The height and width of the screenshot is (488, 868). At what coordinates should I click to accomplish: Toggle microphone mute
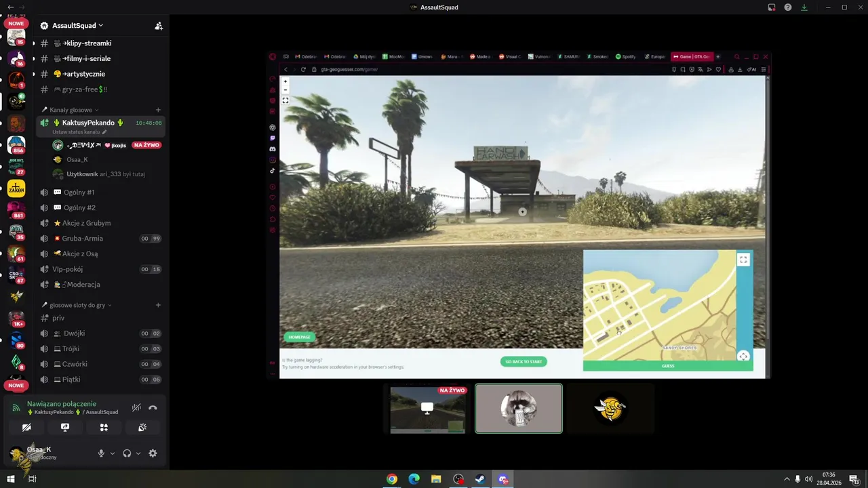pyautogui.click(x=101, y=453)
